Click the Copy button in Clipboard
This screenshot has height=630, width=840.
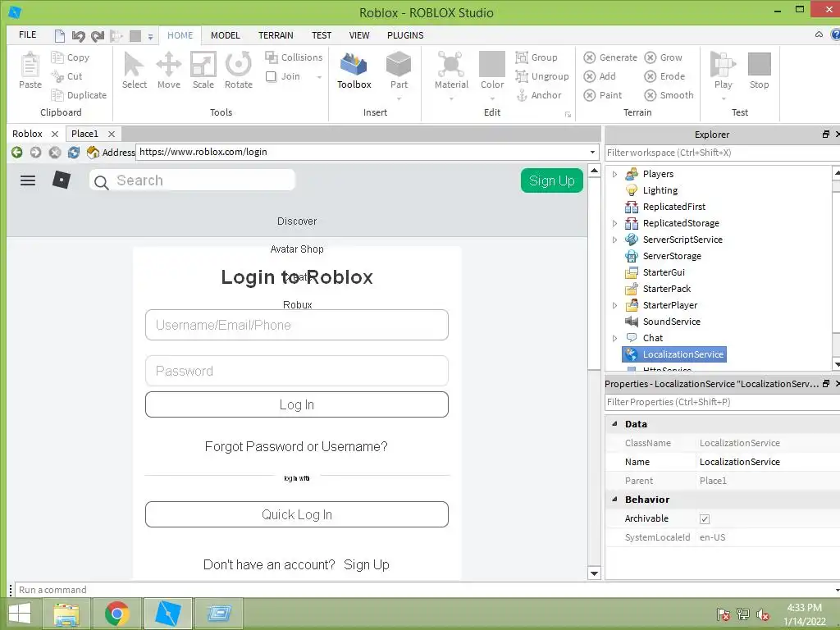tap(71, 57)
